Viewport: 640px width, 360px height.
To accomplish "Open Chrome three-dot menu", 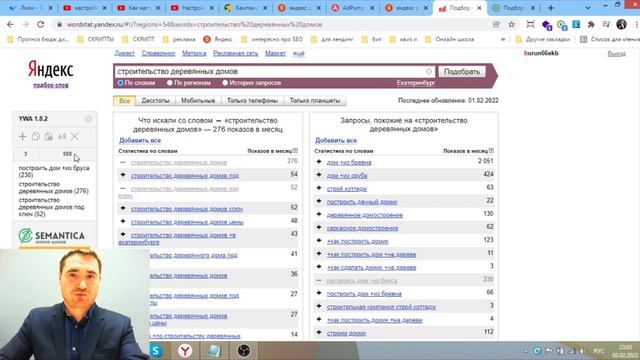I will click(x=637, y=24).
